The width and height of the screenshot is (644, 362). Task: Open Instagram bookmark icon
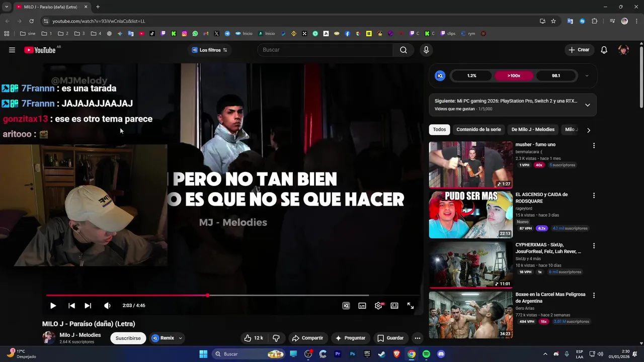click(185, 34)
